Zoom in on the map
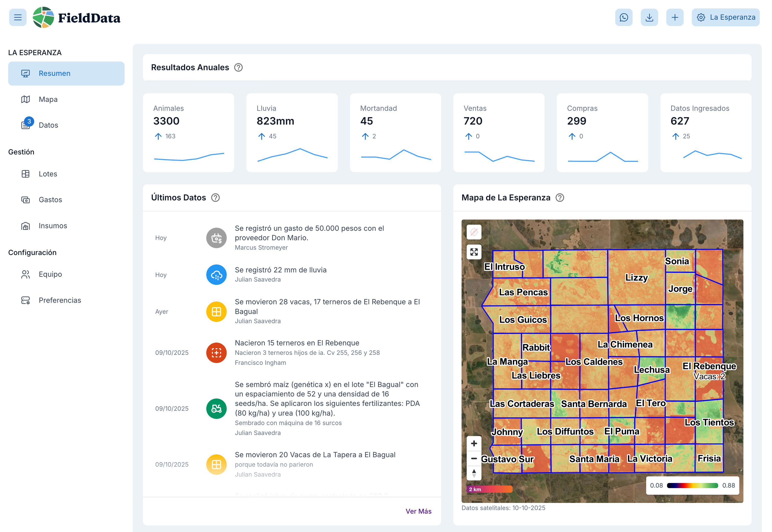Image resolution: width=772 pixels, height=532 pixels. tap(474, 443)
